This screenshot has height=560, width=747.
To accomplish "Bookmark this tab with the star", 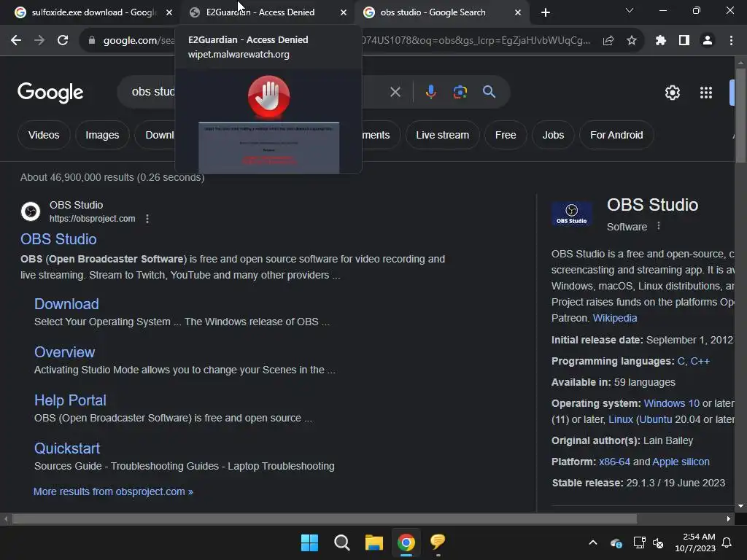I will pyautogui.click(x=632, y=41).
